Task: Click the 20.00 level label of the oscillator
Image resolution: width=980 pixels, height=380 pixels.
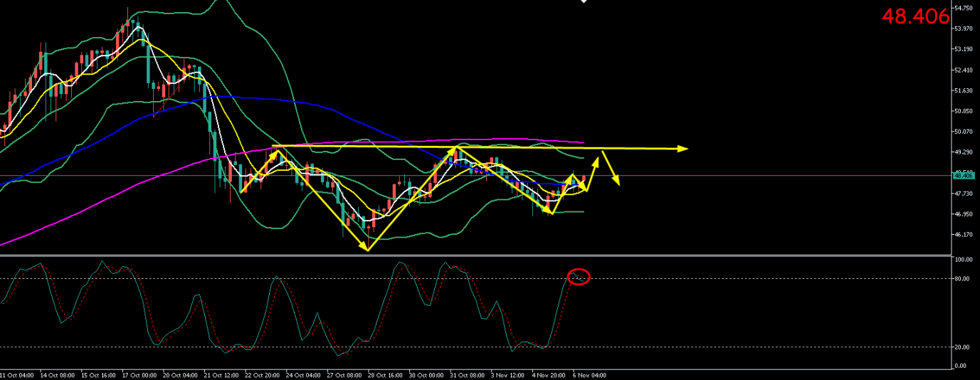Action: point(961,347)
